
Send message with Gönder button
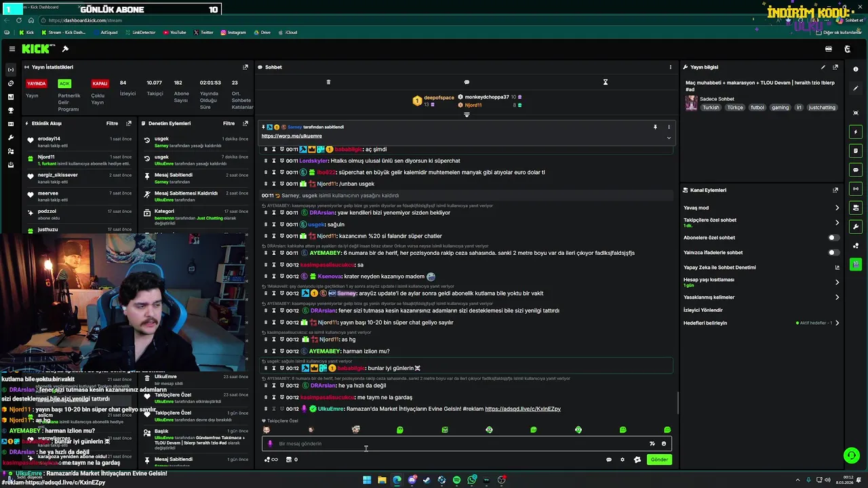pyautogui.click(x=659, y=460)
